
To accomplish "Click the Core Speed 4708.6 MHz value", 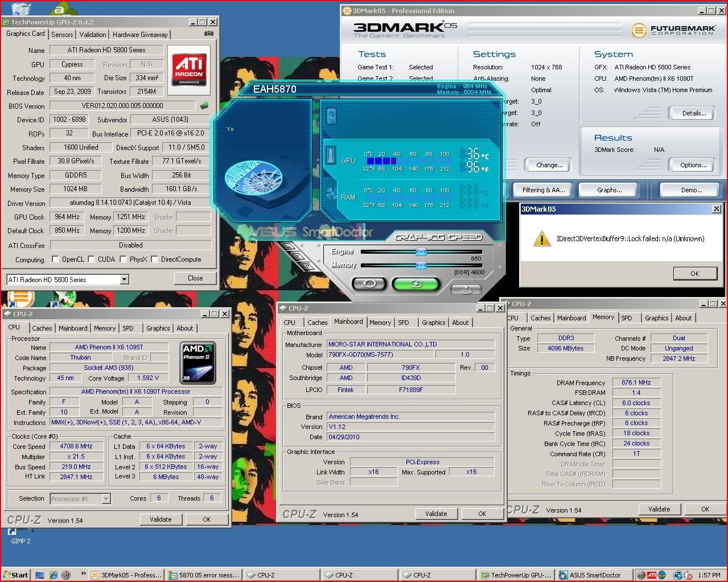I will (x=76, y=447).
